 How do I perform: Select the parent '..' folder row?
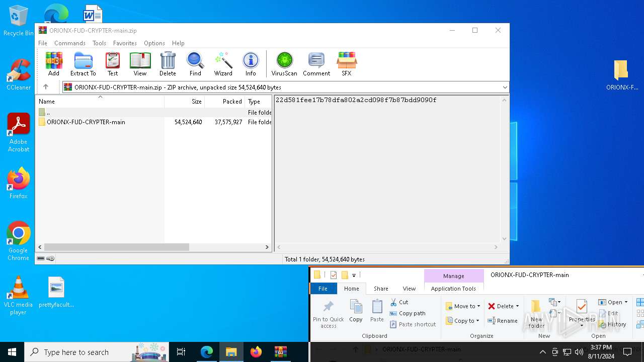pyautogui.click(x=154, y=112)
